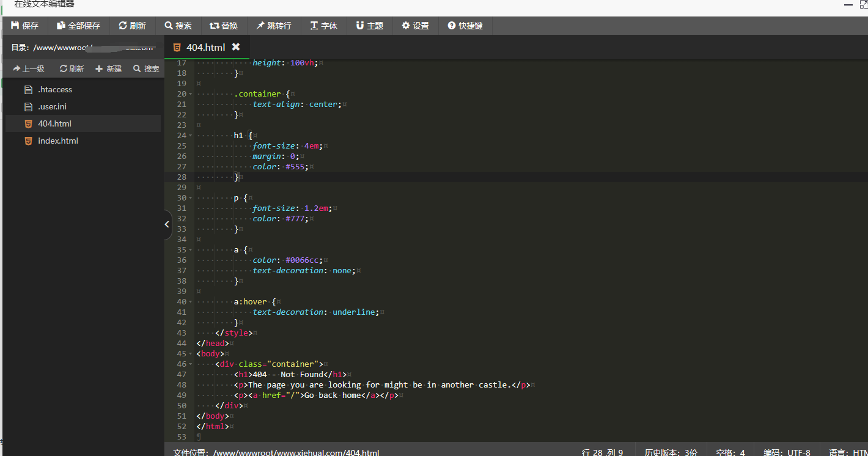Click 全部保存 to save all files

[78, 26]
